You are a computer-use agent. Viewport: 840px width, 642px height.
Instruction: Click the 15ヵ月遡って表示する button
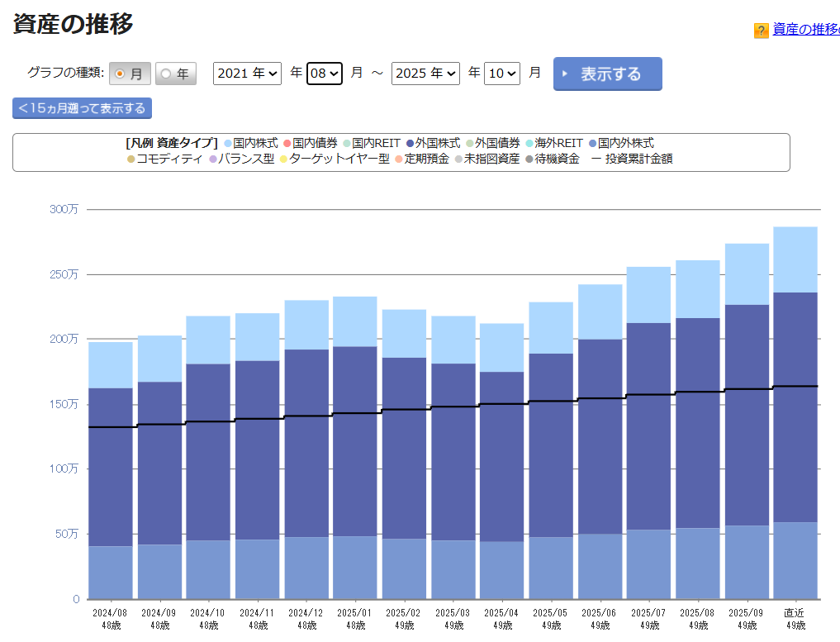coord(82,108)
